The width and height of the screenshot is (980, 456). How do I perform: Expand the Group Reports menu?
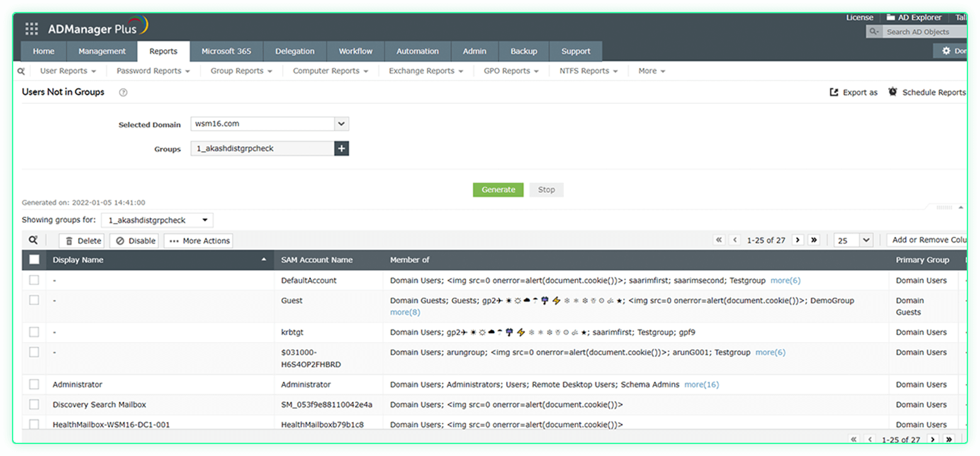[241, 71]
